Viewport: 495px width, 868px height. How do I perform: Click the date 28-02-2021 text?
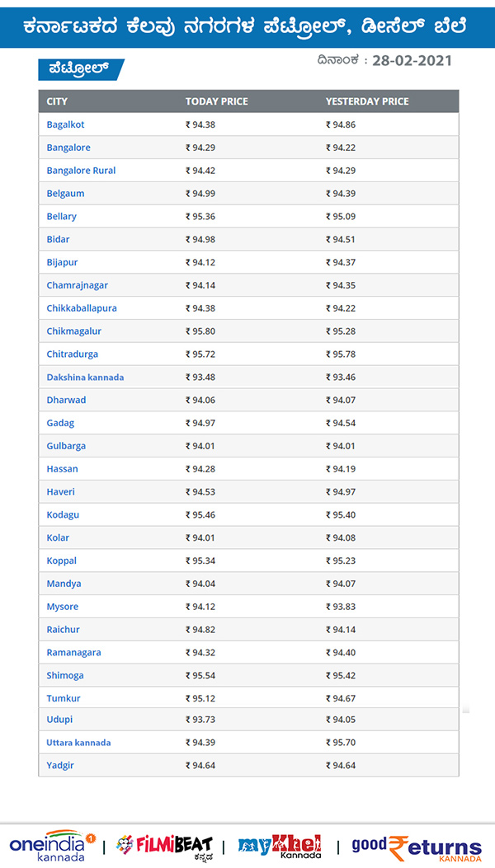(412, 60)
